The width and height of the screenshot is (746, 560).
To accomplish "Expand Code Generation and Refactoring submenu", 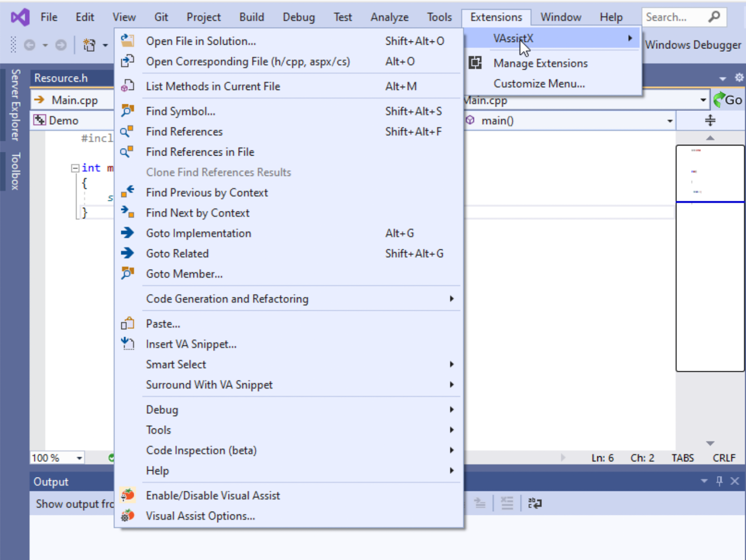I will (x=451, y=298).
